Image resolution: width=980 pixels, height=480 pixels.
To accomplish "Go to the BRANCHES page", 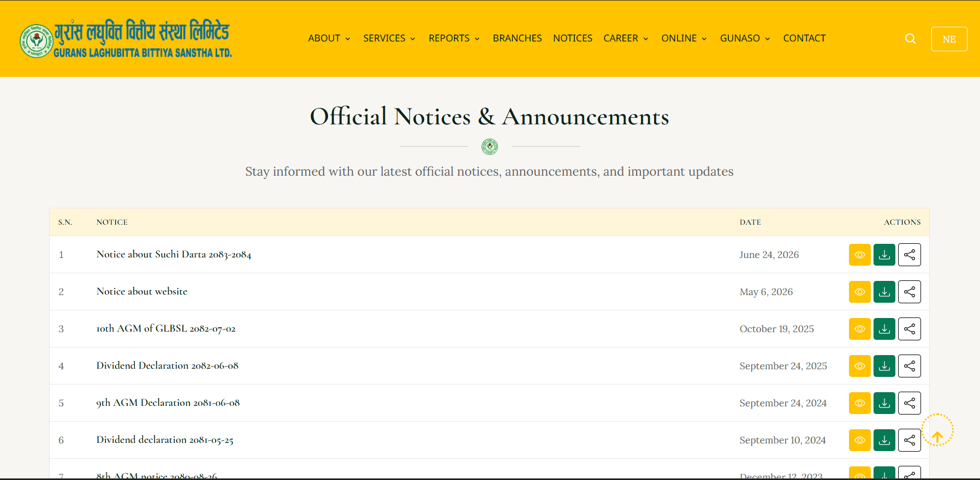I will (517, 38).
